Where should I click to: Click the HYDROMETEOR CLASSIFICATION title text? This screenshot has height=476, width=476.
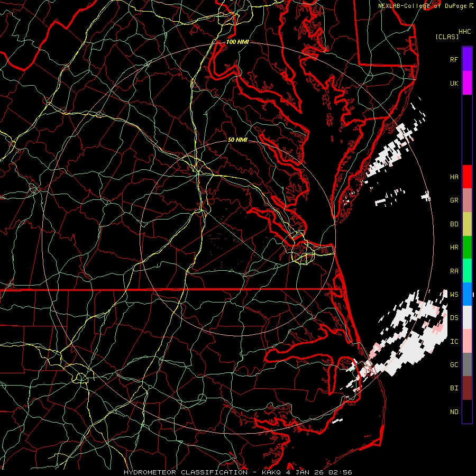pos(186,472)
